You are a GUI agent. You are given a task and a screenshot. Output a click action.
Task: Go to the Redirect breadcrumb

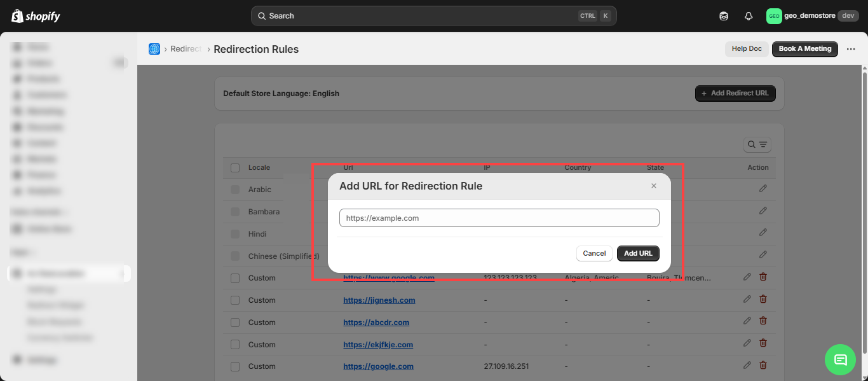pos(186,49)
